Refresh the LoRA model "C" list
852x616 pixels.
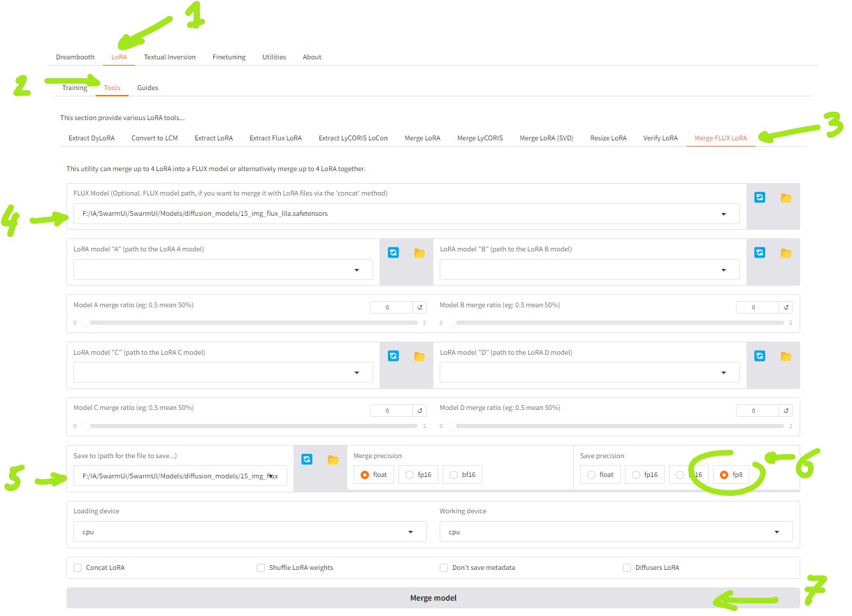(x=393, y=356)
